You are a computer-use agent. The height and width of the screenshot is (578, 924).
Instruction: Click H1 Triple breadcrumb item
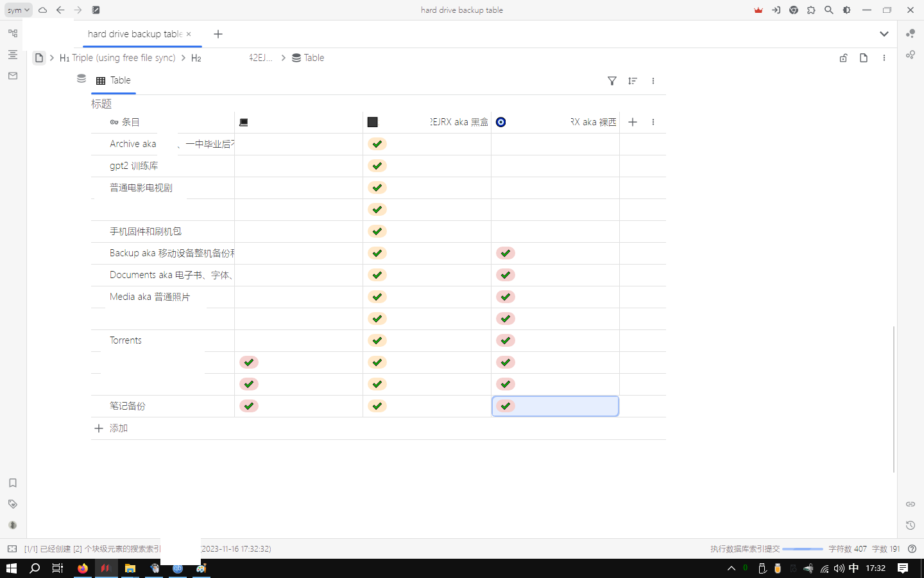(117, 58)
